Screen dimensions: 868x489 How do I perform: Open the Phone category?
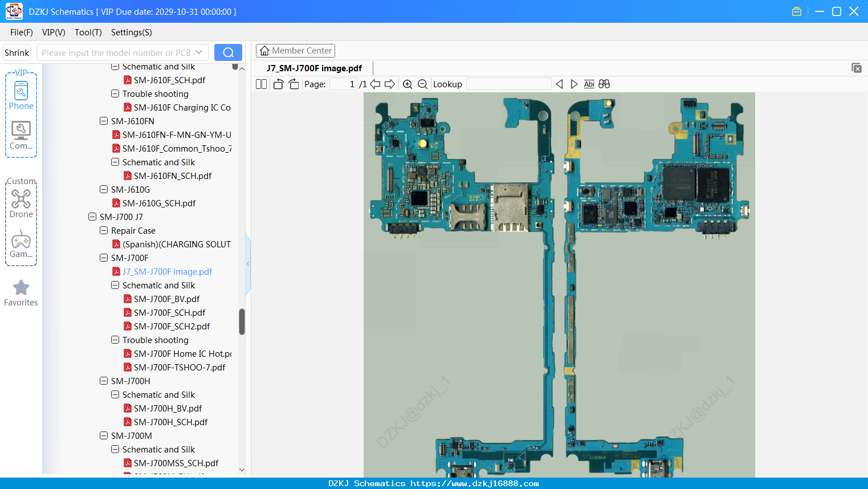(x=21, y=95)
